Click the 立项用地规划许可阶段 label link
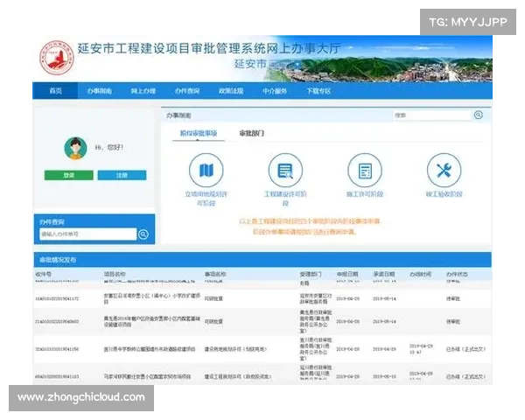The height and width of the screenshot is (420, 525). (206, 199)
